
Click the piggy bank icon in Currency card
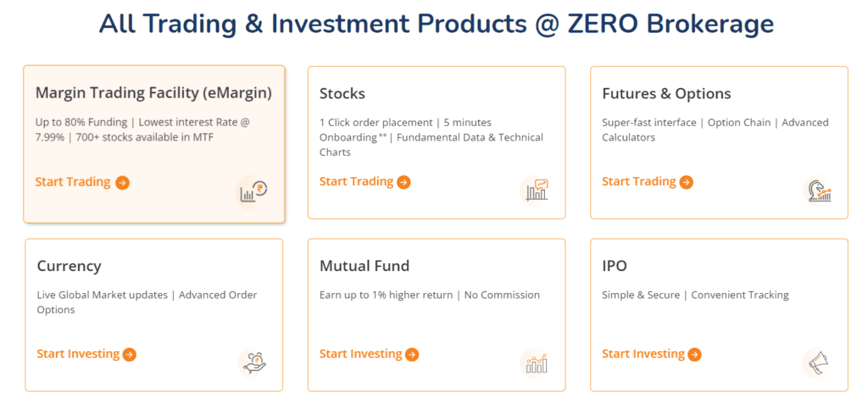point(254,364)
